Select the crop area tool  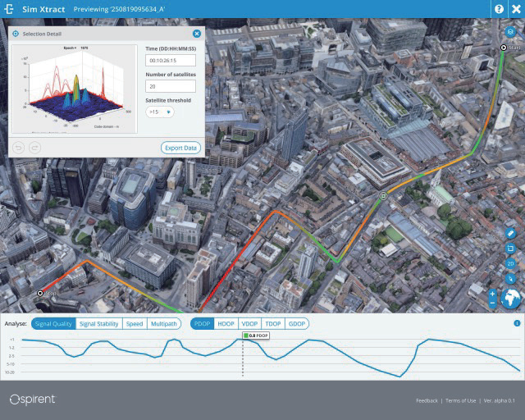(x=510, y=249)
